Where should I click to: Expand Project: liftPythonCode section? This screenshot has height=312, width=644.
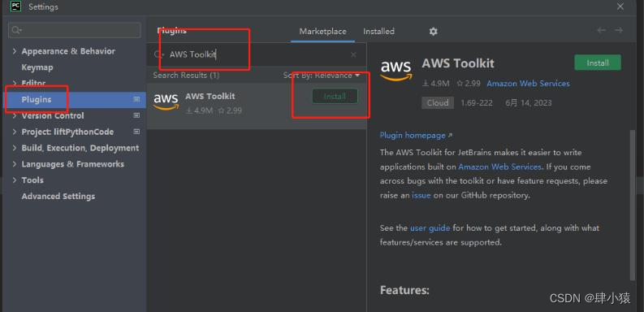coord(15,132)
